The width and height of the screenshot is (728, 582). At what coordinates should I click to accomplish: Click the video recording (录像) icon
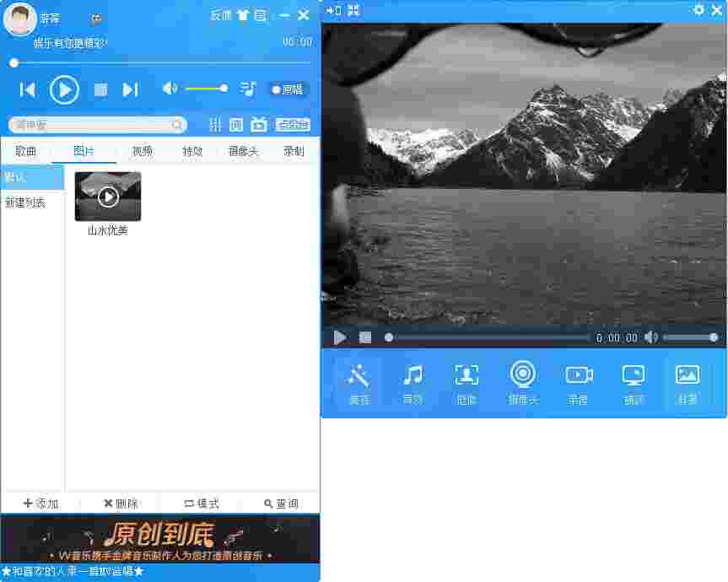pyautogui.click(x=579, y=382)
